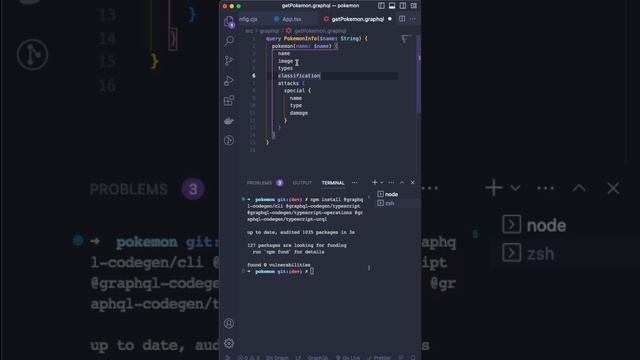Open the Search view icon
640x360 pixels.
click(x=229, y=41)
